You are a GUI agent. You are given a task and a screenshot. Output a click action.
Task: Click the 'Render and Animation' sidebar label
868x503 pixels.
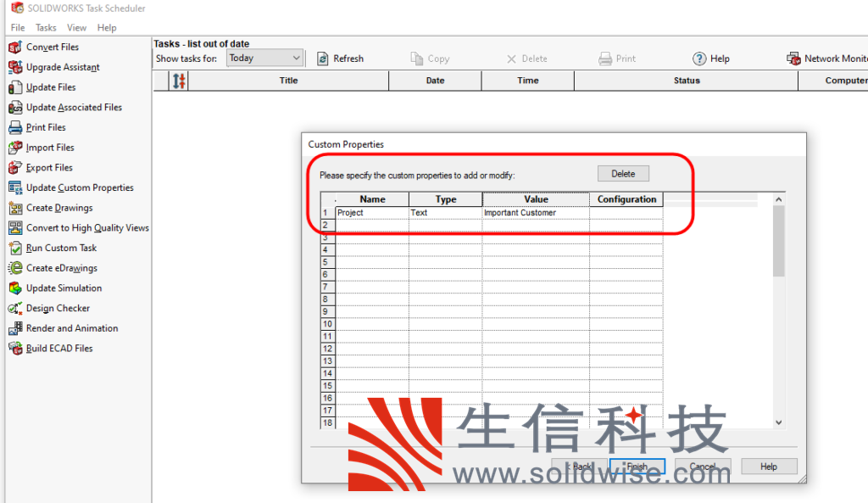(x=72, y=328)
